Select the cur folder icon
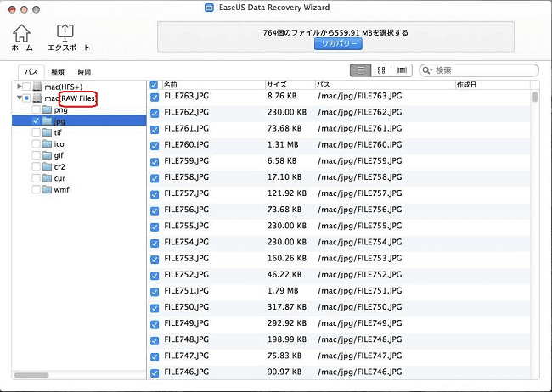Image resolution: width=552 pixels, height=392 pixels. coord(47,178)
